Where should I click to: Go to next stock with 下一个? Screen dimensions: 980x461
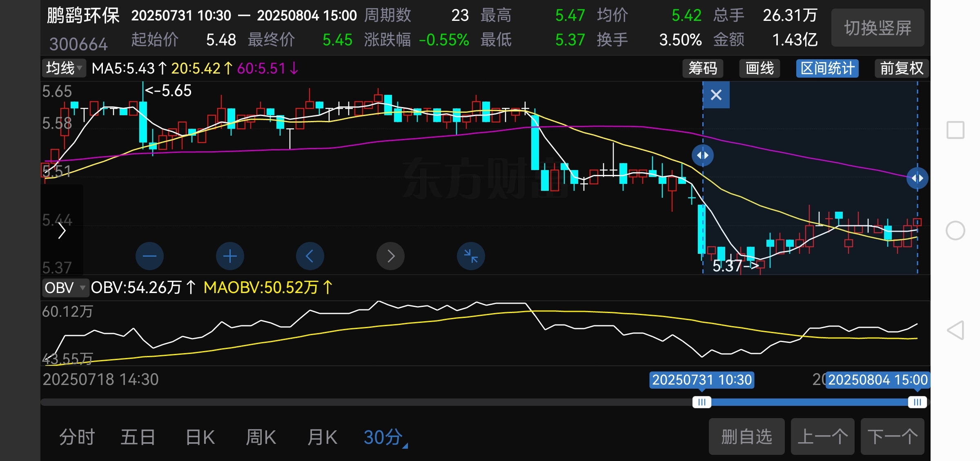pyautogui.click(x=893, y=436)
